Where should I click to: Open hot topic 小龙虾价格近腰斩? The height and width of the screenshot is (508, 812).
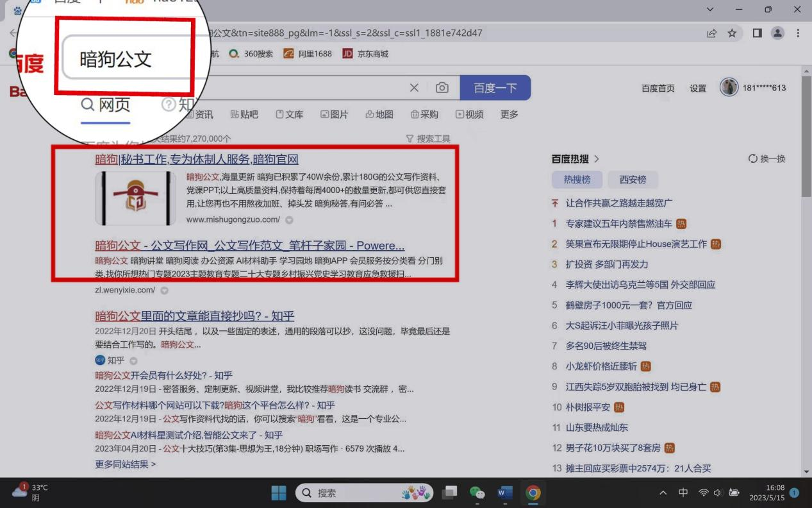point(601,366)
